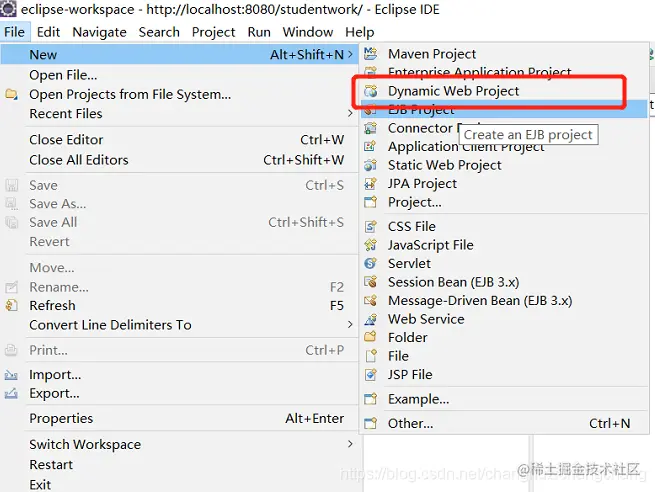Select Open Projects from File System...

coord(180,94)
